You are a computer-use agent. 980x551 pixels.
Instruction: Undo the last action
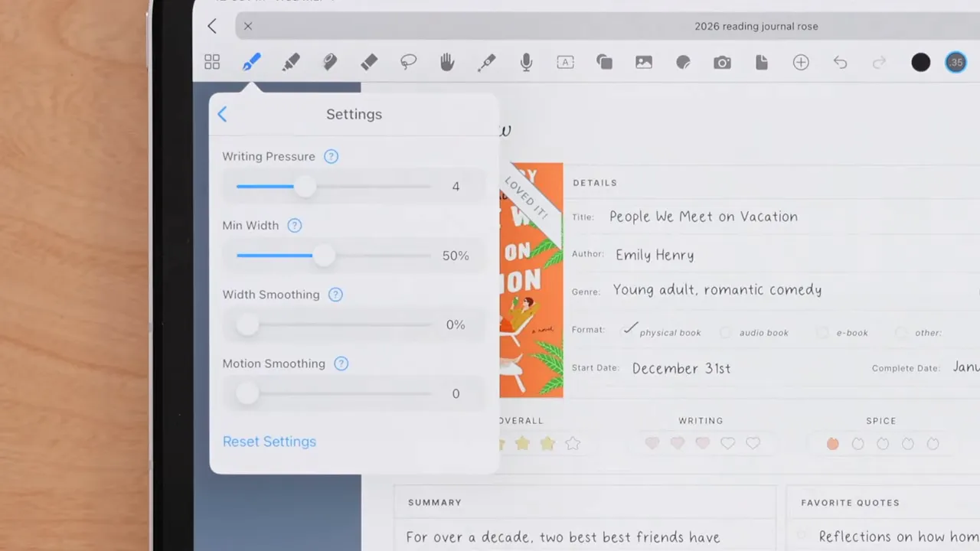pyautogui.click(x=840, y=63)
